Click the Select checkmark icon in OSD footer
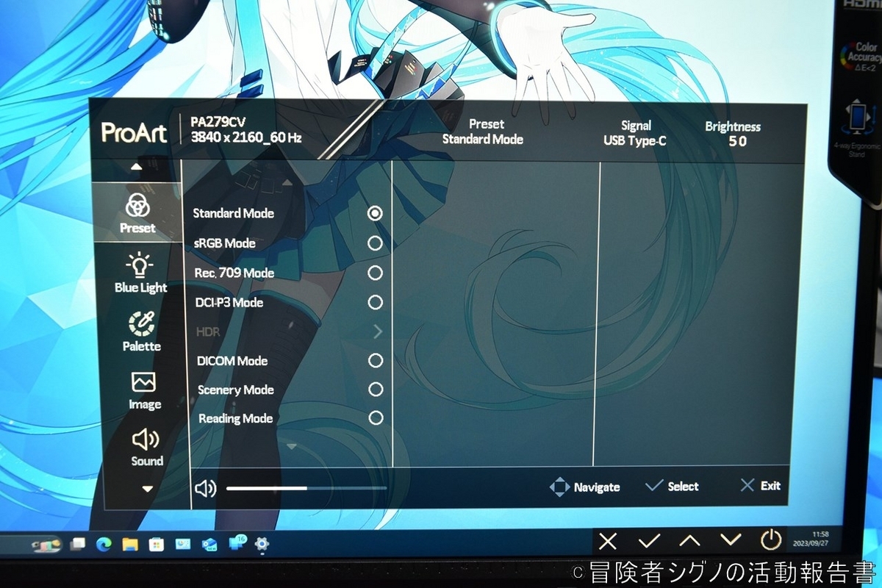 653,486
